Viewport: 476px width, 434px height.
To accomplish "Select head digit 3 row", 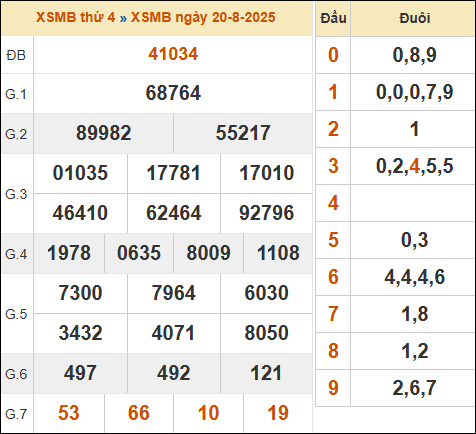I will click(x=395, y=166).
